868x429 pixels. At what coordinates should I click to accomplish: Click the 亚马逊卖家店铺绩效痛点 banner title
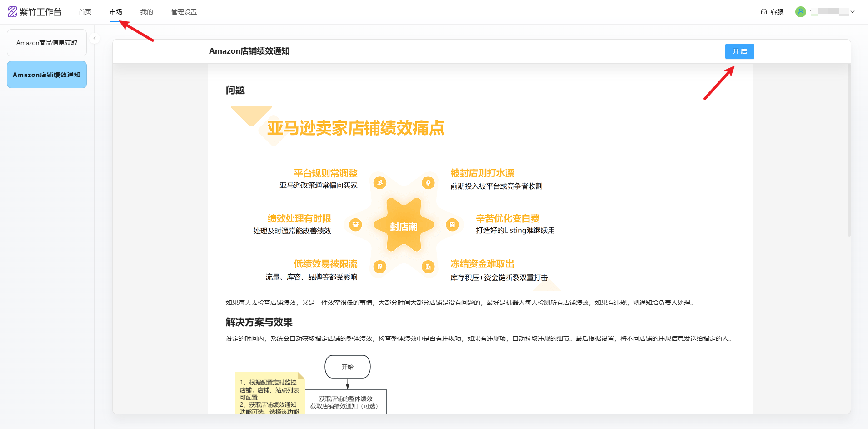point(356,128)
